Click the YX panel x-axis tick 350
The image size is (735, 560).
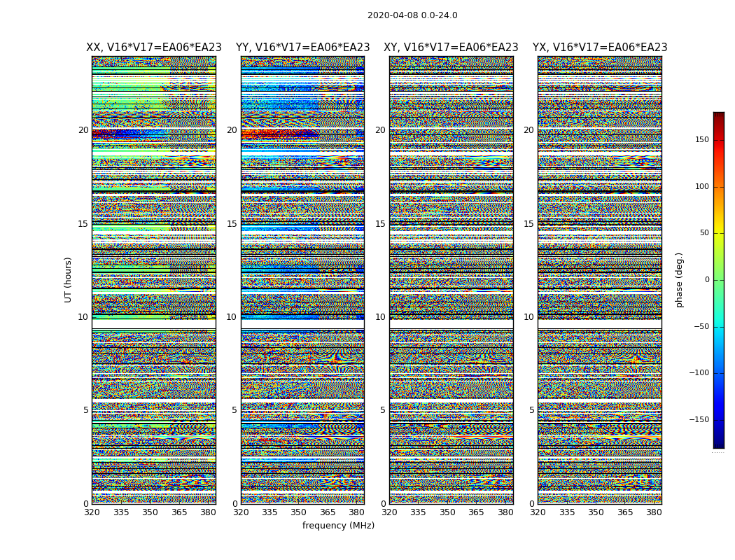click(x=596, y=512)
